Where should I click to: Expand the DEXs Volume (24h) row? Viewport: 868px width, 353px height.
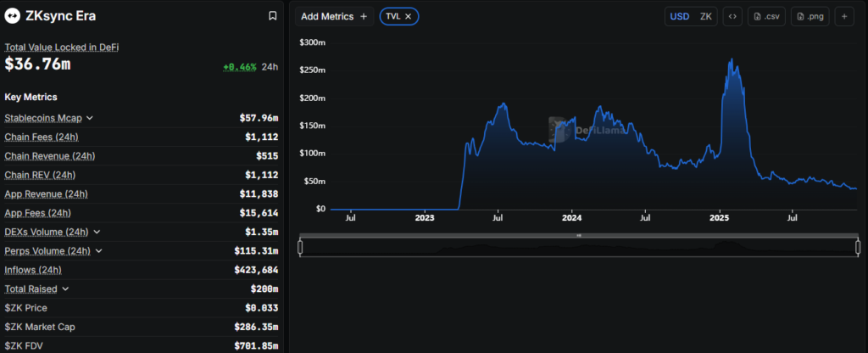(97, 232)
